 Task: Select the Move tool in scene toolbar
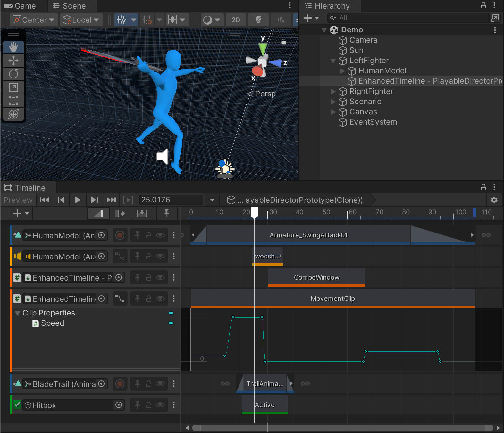coord(13,61)
